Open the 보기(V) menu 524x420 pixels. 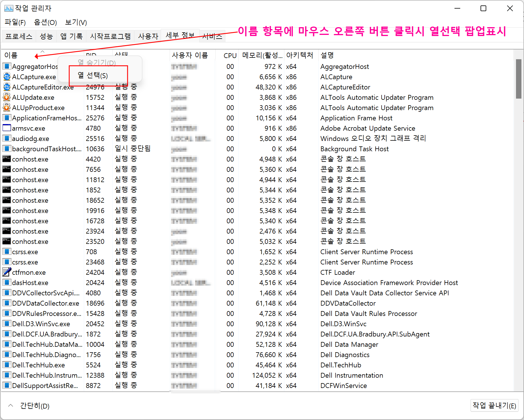(76, 22)
